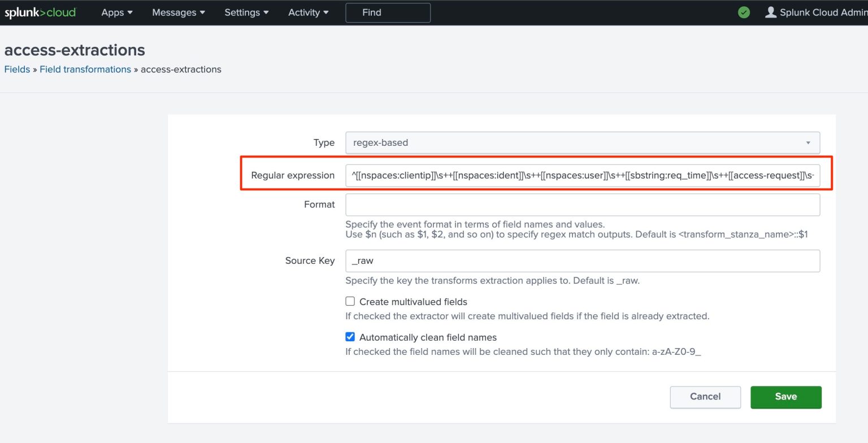Screen dimensions: 868x443
Task: Enable Create multivalued fields
Action: point(350,301)
